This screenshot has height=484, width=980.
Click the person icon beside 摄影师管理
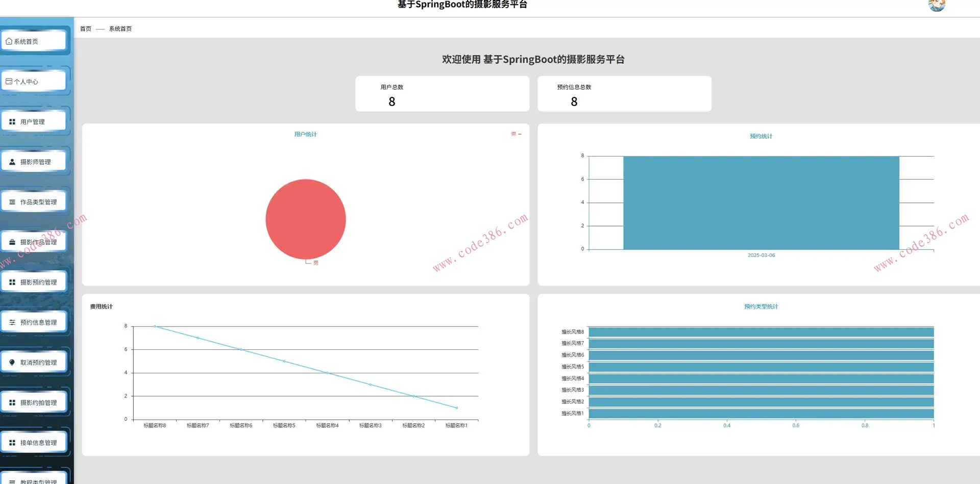(12, 162)
